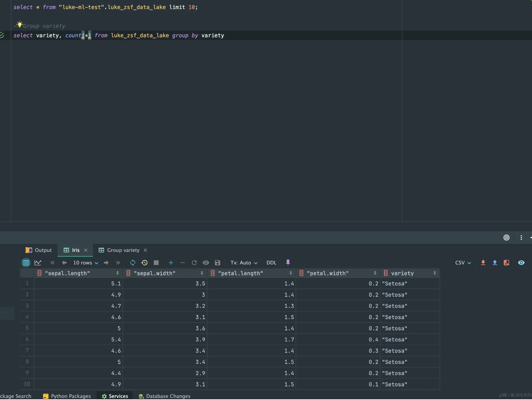This screenshot has width=532, height=400.
Task: Sort by sepal.length column arrows
Action: 118,273
